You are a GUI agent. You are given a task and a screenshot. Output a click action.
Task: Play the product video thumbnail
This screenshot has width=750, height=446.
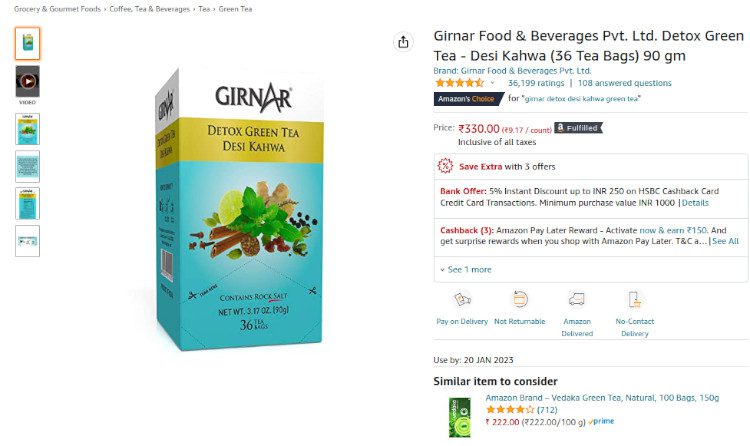[x=28, y=81]
